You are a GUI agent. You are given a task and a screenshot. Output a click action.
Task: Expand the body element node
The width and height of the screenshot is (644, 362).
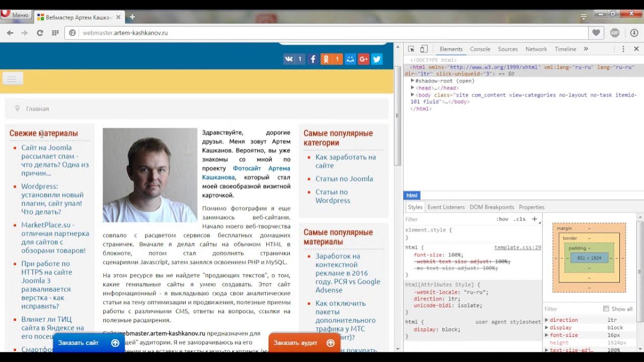(413, 95)
